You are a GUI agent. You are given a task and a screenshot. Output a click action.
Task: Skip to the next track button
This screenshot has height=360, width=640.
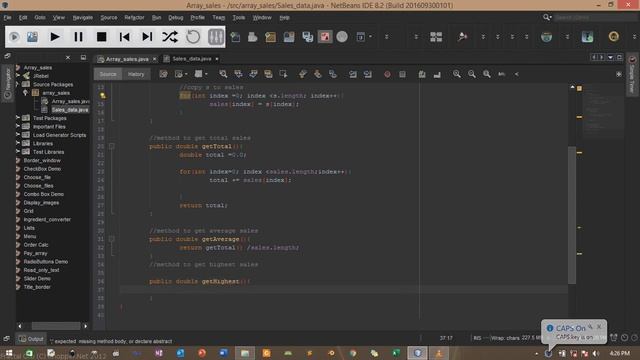(x=147, y=37)
